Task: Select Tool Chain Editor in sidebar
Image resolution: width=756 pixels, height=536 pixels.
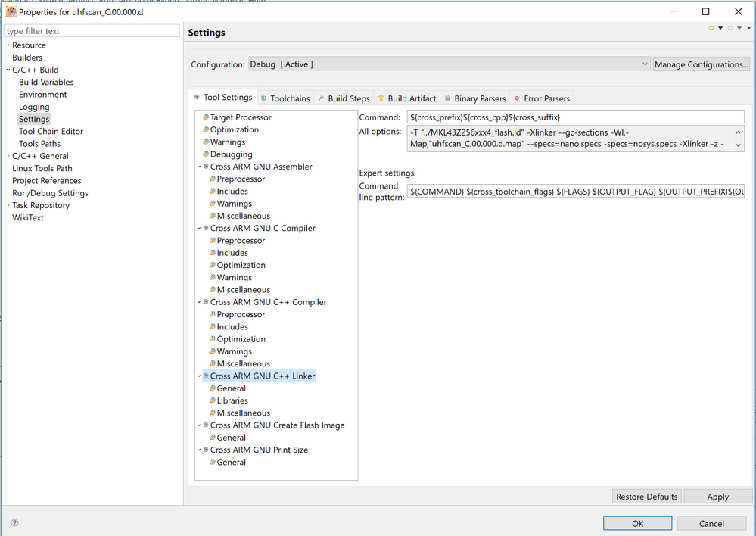Action: [51, 131]
